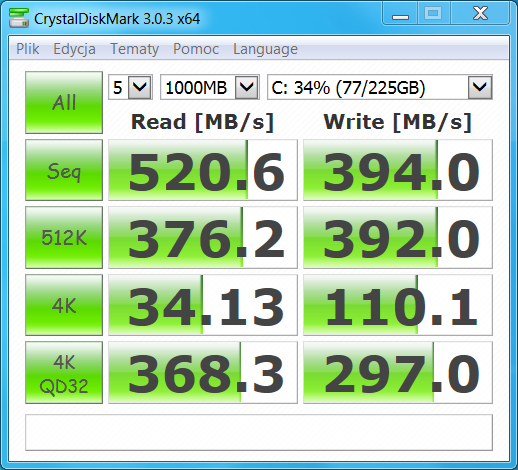Select the 4K QD32 write result 297.0
This screenshot has height=470, width=518.
point(398,373)
